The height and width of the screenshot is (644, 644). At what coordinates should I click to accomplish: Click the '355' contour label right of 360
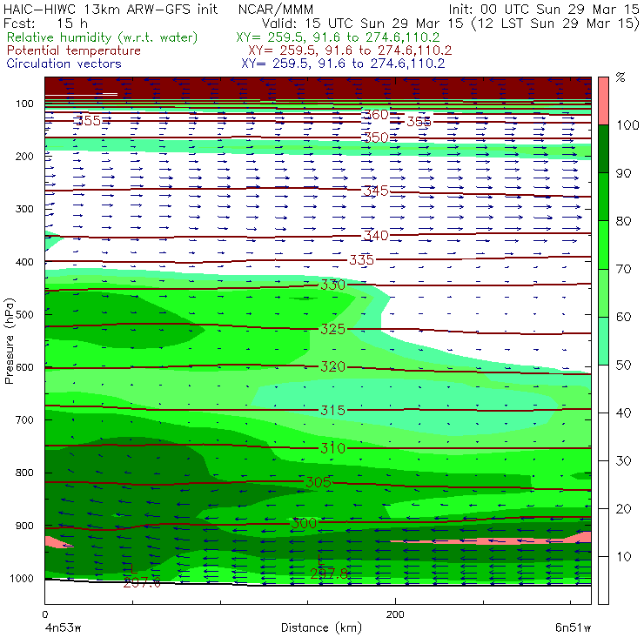click(x=419, y=122)
